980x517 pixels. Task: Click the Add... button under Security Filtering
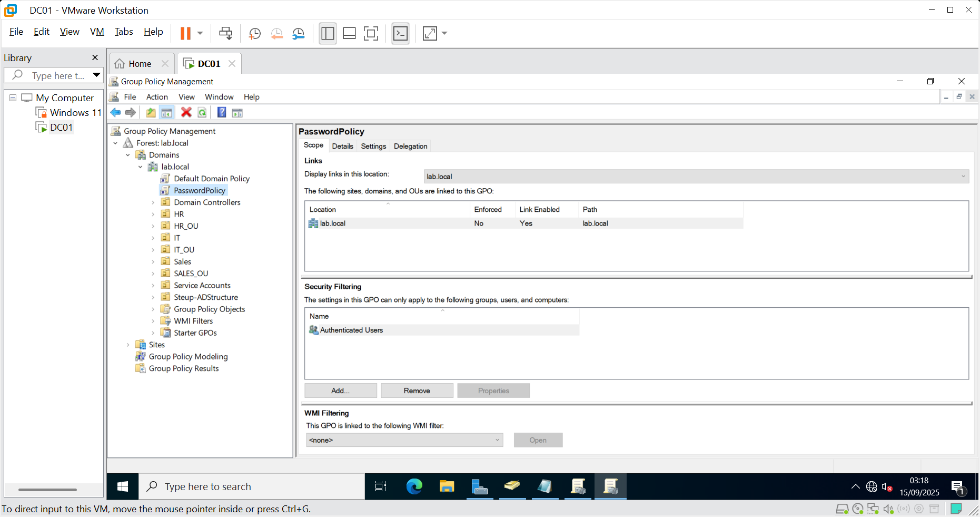[x=340, y=391]
